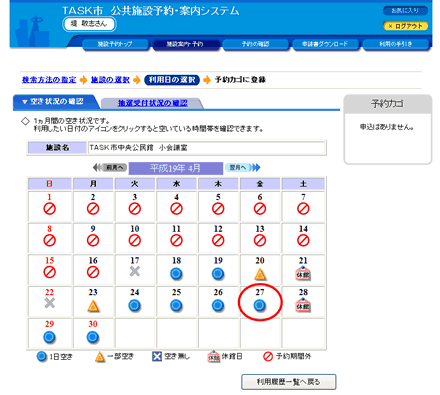Choose the blue circle on day 25
Screen dimensions: 440x395
click(176, 305)
